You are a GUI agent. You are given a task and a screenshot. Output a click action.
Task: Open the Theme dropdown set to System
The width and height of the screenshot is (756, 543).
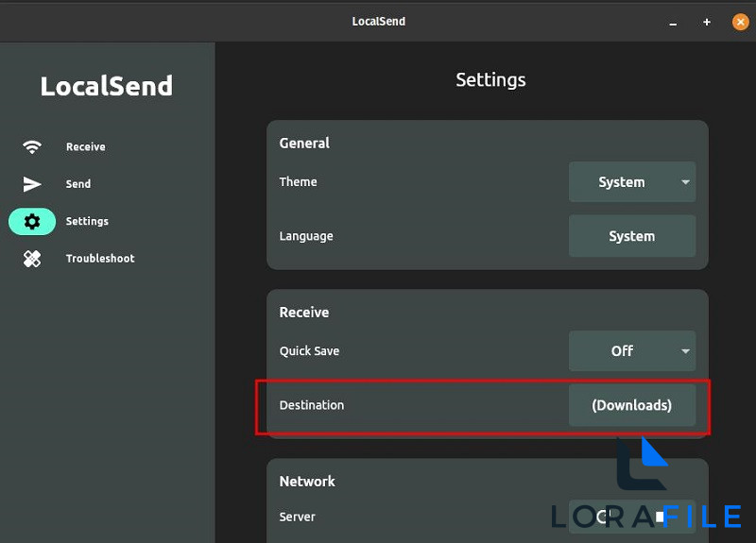coord(632,182)
